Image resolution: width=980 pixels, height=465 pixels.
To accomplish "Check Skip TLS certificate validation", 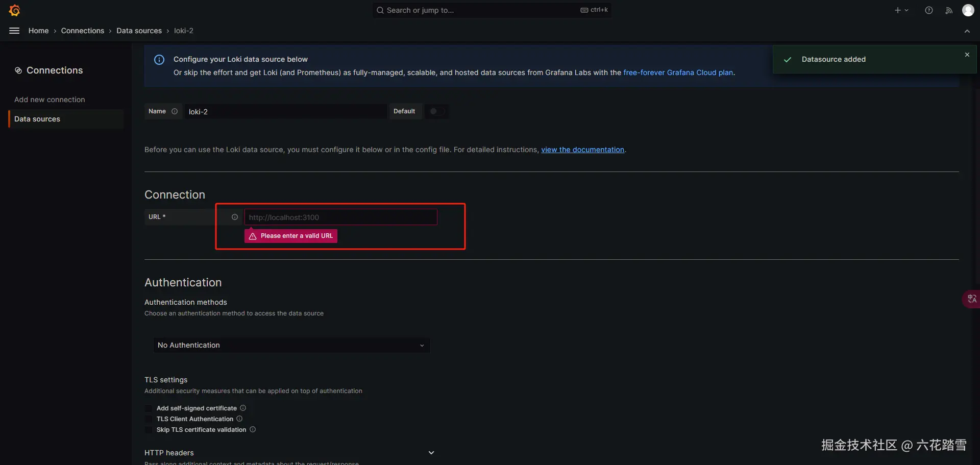I will pos(149,430).
